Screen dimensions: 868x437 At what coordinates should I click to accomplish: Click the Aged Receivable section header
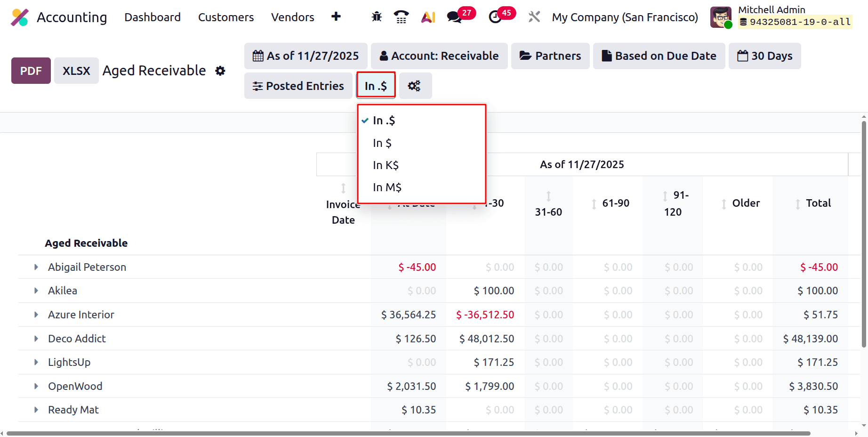(x=86, y=243)
